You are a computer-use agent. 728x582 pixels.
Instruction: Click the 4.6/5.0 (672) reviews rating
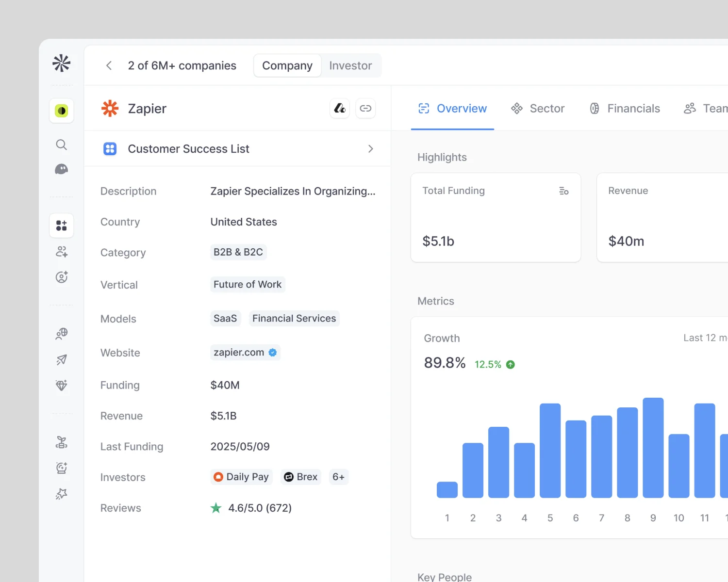pos(251,508)
